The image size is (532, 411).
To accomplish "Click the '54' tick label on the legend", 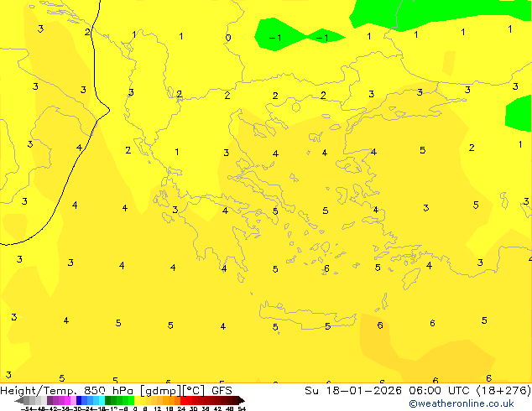I will click(x=242, y=408).
